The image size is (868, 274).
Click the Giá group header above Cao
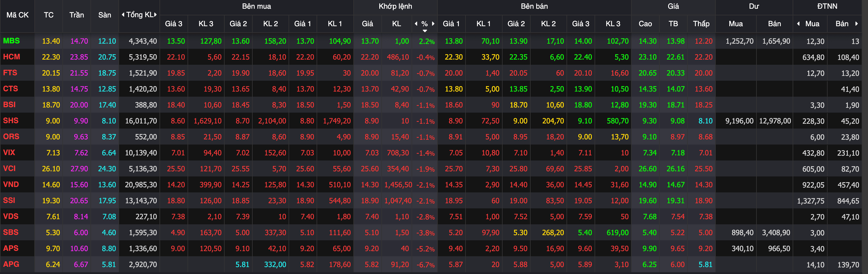tap(673, 6)
